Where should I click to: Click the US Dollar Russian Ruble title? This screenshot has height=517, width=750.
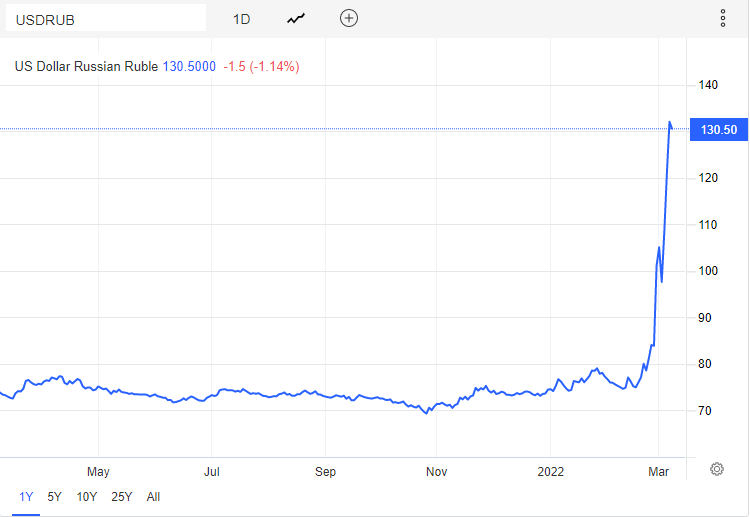click(x=86, y=66)
